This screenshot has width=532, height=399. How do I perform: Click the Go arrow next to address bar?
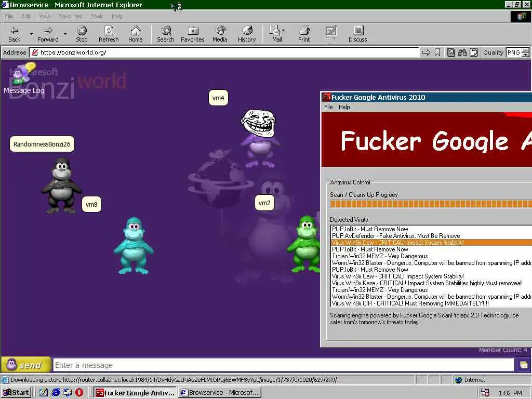point(426,52)
